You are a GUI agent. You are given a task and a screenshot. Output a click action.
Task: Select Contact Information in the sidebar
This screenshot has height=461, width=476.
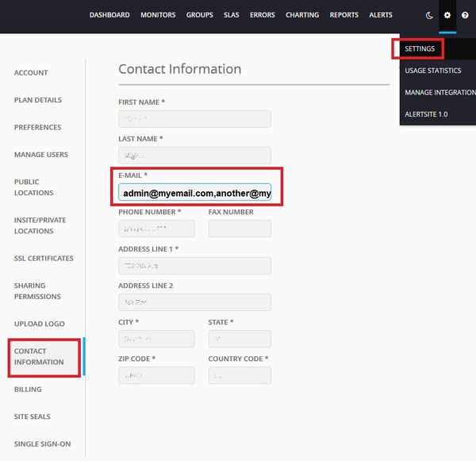39,357
